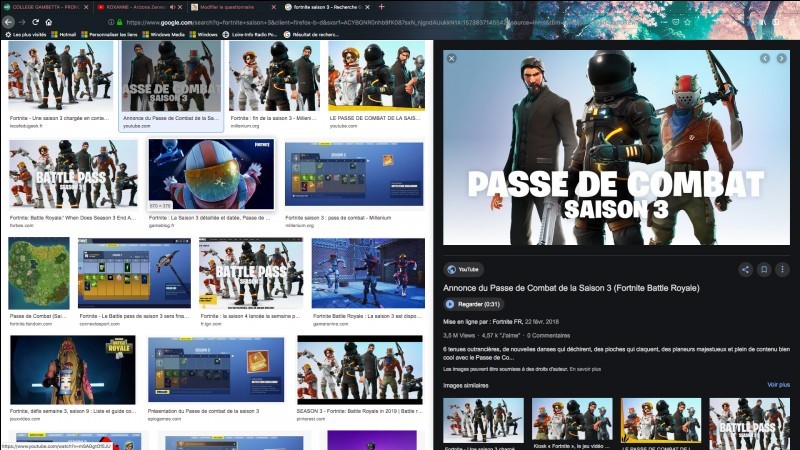Reload the current page

pos(35,22)
